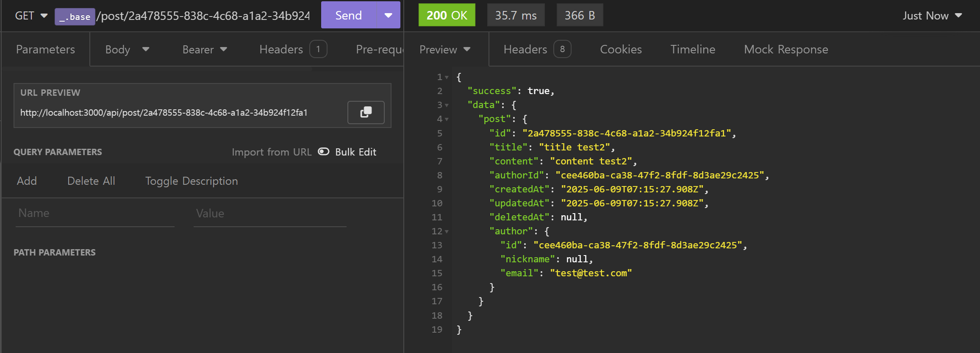Click the "createdAt" key
The image size is (980, 353).
click(x=519, y=189)
